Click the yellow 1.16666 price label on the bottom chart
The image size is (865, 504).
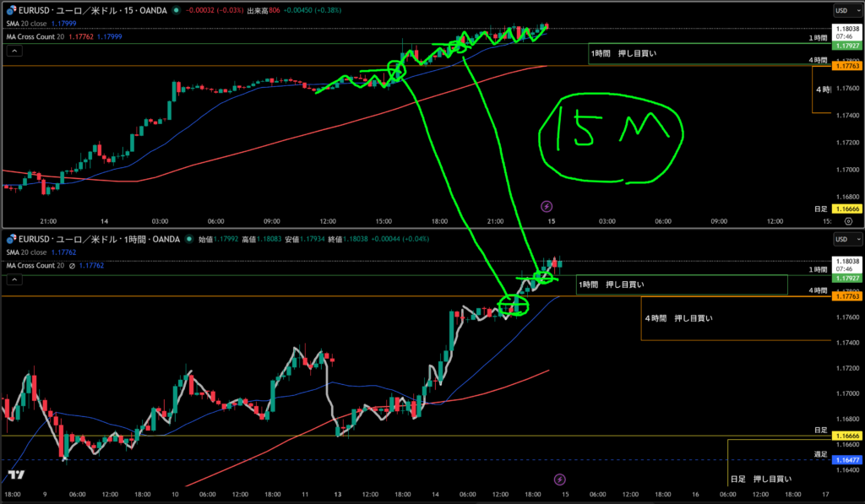pyautogui.click(x=846, y=436)
